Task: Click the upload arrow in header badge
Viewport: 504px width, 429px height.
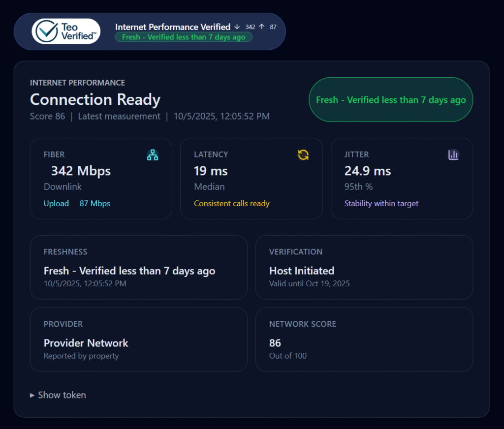Action: click(262, 27)
